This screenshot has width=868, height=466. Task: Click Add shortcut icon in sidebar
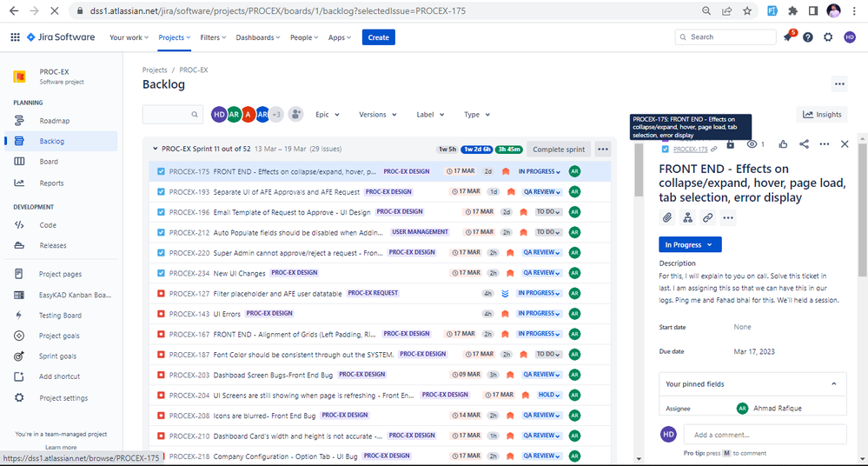19,376
